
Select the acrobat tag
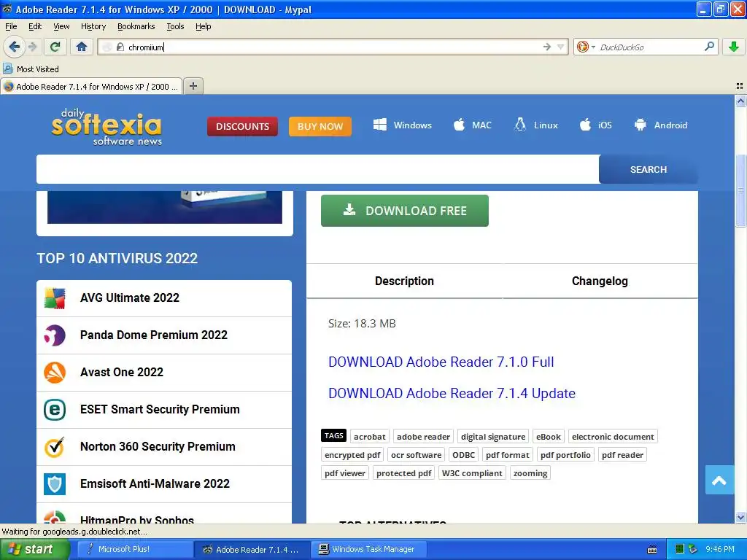(x=370, y=436)
